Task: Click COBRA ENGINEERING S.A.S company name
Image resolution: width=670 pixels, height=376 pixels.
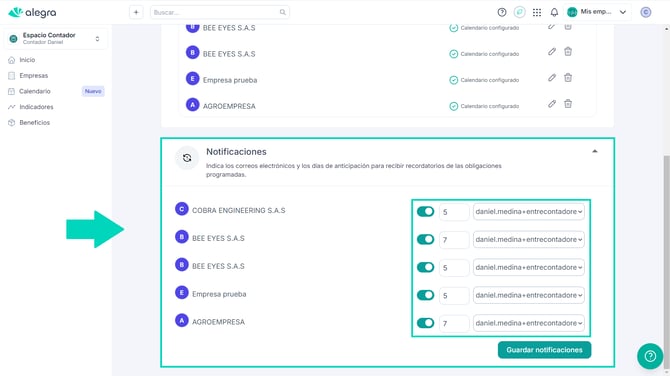Action: [x=238, y=210]
